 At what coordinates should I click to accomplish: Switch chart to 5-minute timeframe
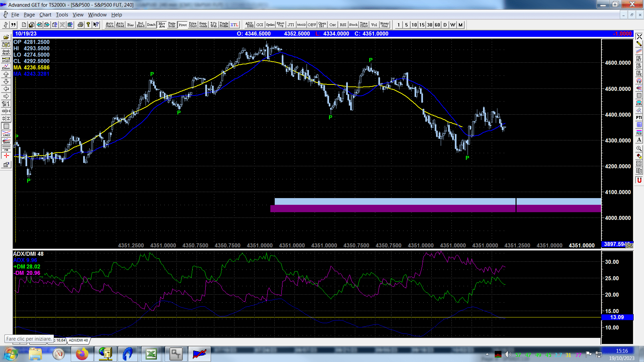407,25
